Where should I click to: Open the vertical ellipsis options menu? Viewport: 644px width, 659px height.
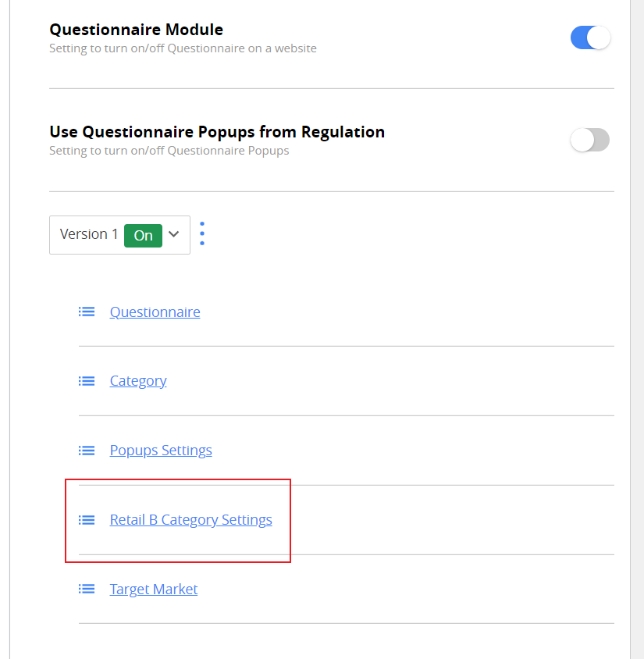[202, 233]
